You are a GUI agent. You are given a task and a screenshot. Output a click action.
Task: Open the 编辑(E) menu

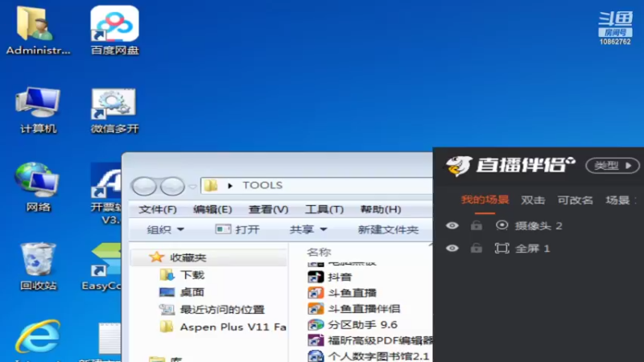(213, 209)
